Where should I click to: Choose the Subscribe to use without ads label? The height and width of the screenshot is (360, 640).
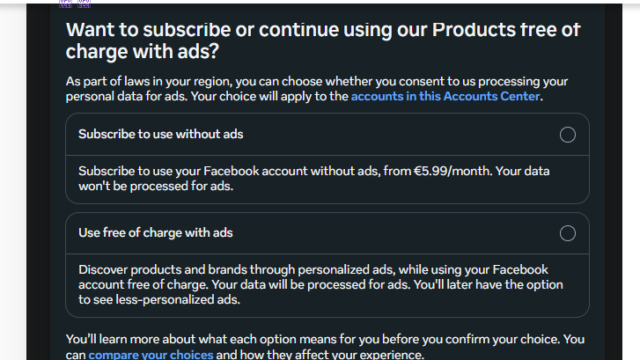tap(161, 134)
